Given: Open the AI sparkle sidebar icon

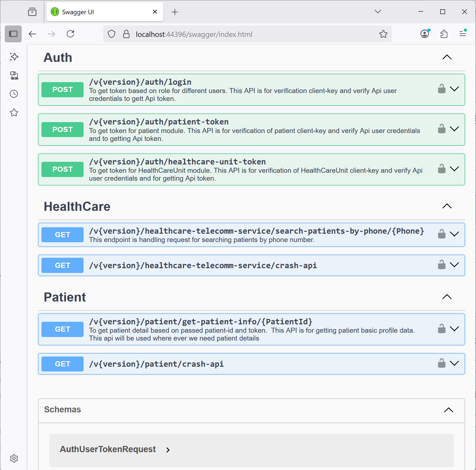Looking at the screenshot, I should tap(14, 57).
